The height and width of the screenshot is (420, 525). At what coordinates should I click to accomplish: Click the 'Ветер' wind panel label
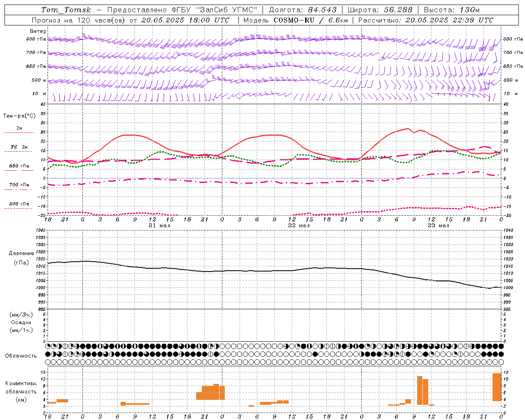pyautogui.click(x=38, y=31)
